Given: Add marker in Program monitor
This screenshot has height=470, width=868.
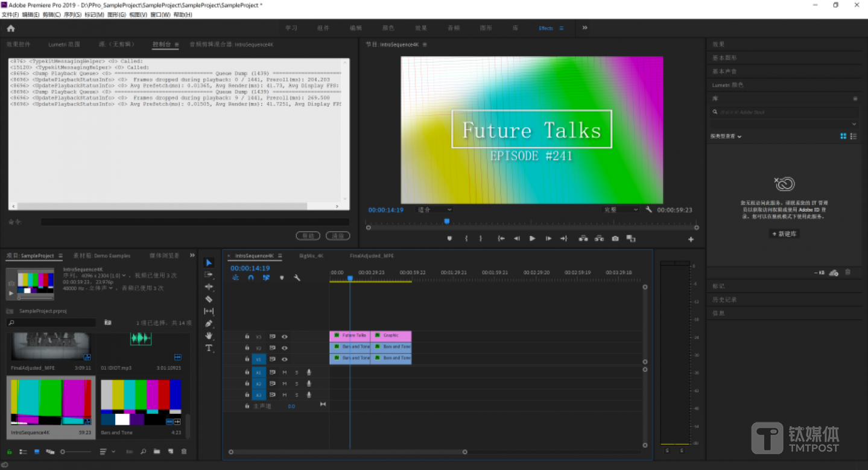Looking at the screenshot, I should coord(449,238).
